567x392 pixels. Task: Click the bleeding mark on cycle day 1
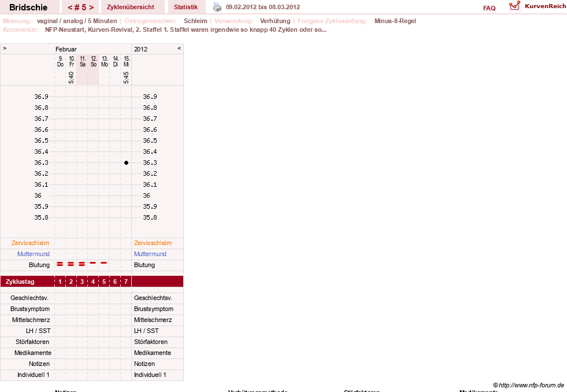coord(60,264)
